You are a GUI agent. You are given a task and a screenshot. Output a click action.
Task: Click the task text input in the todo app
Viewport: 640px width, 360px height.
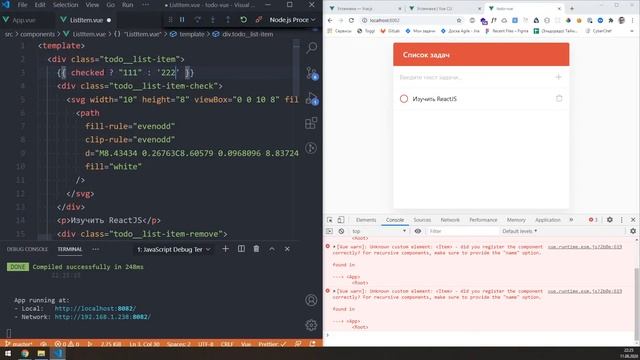(473, 77)
